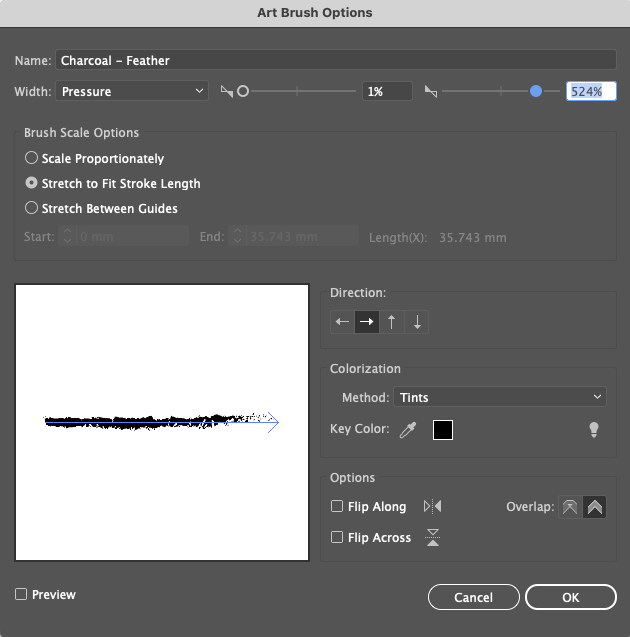Click the minimum width slider handle
The width and height of the screenshot is (630, 637).
(243, 91)
